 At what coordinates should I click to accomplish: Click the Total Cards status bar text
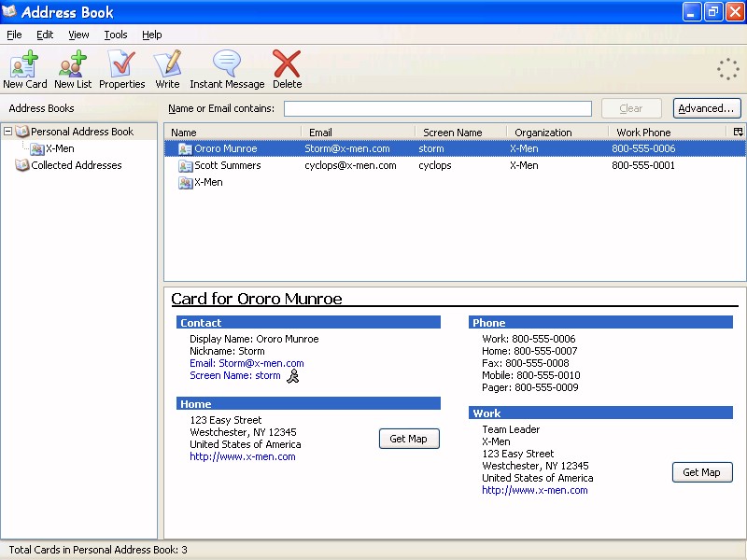point(98,550)
